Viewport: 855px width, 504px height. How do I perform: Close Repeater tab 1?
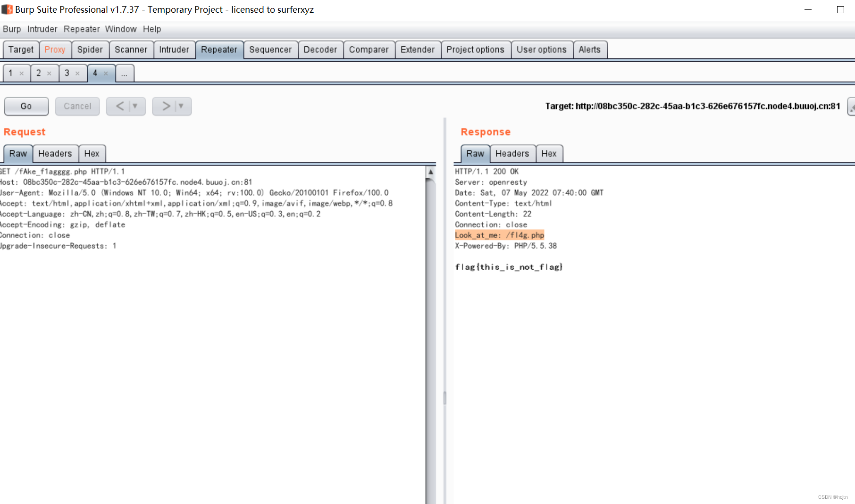tap(21, 74)
